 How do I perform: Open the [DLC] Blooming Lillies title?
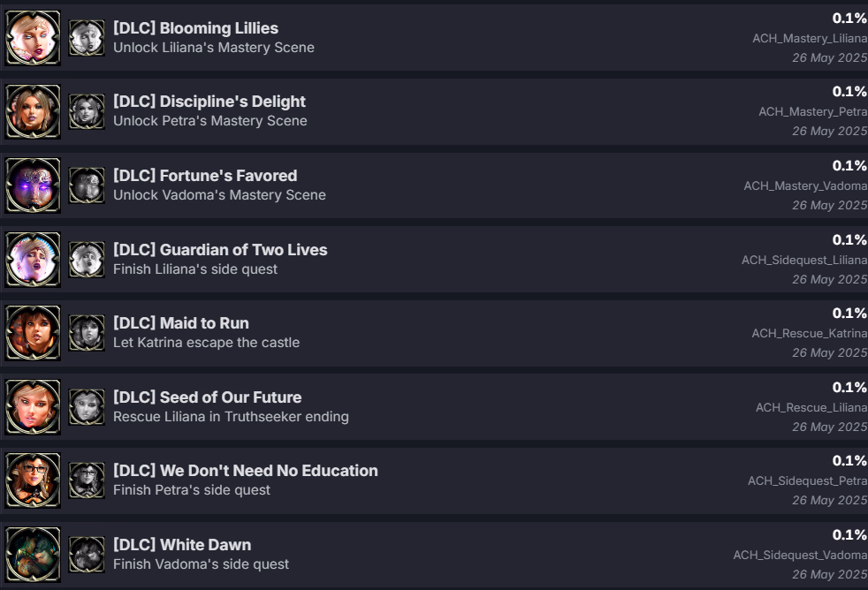point(195,28)
